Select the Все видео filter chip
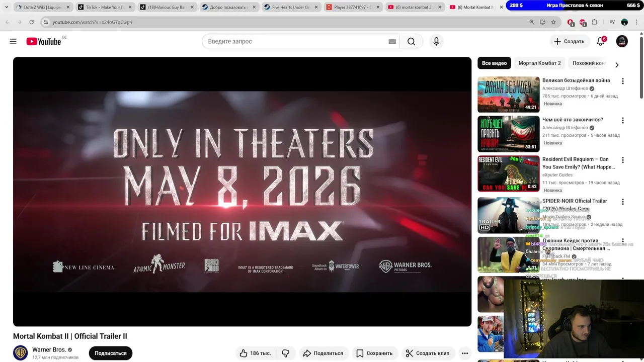644x362 pixels. [494, 63]
